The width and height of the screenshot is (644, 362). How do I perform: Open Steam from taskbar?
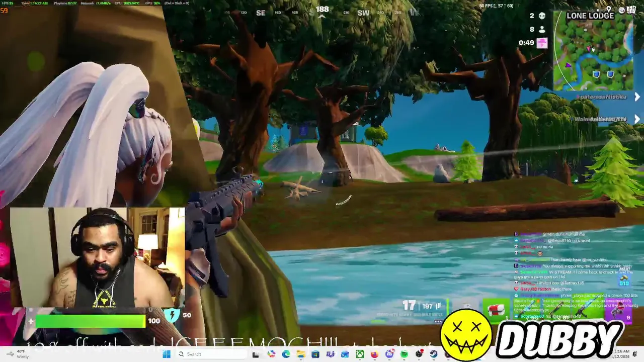[433, 354]
